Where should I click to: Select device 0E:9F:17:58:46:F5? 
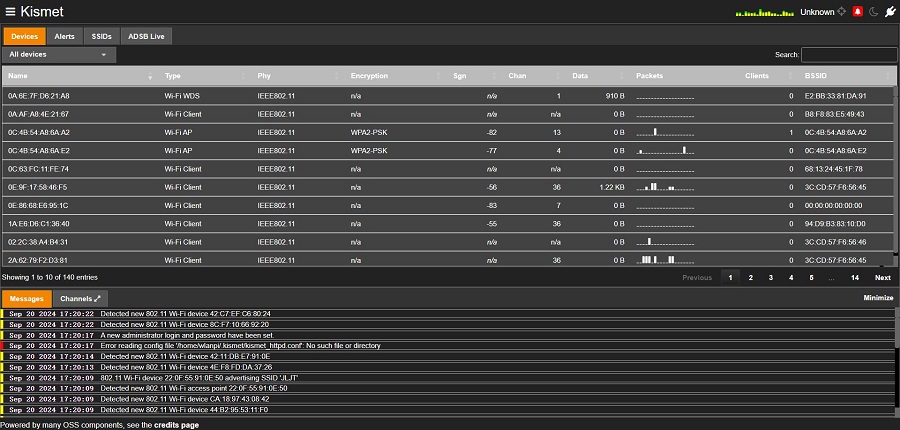click(448, 187)
